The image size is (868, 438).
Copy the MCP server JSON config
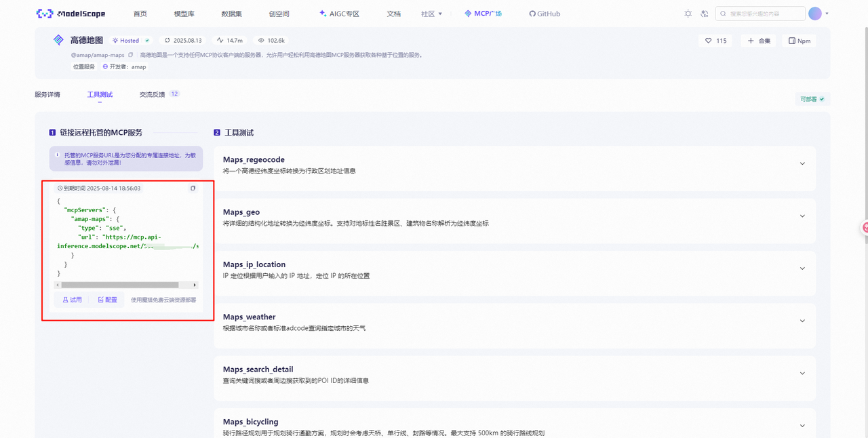(x=193, y=188)
